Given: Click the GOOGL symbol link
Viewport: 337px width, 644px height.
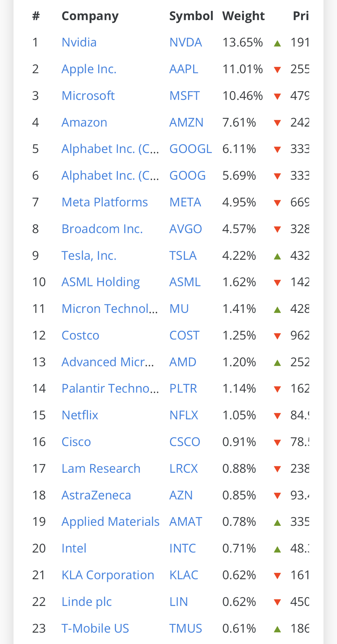Looking at the screenshot, I should click(x=191, y=149).
